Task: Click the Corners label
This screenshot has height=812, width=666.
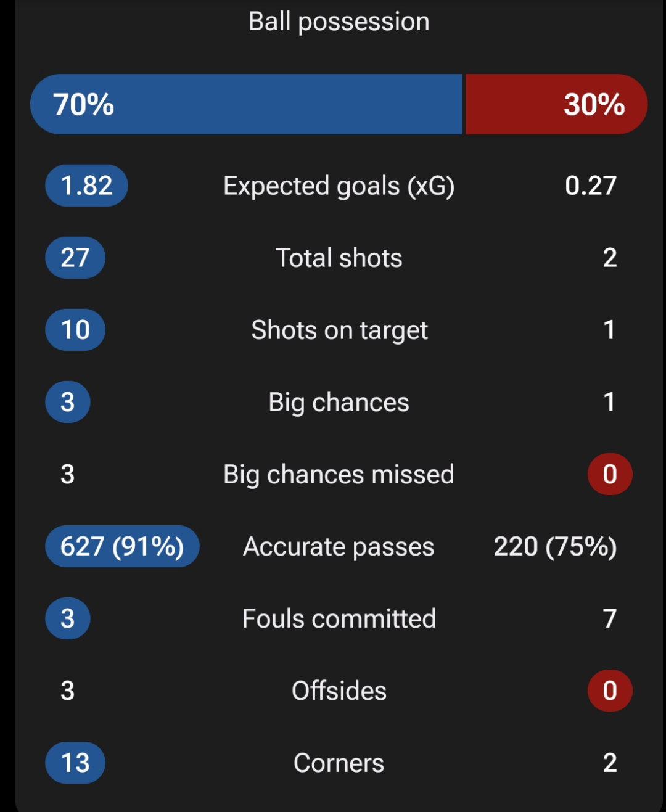Action: tap(339, 763)
